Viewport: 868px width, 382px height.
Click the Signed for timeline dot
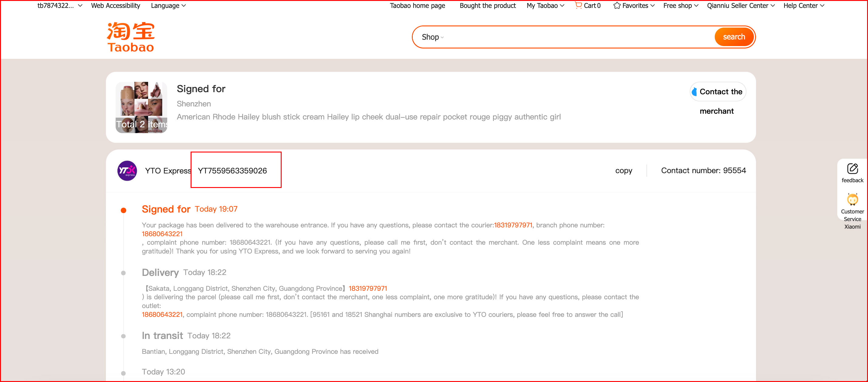click(124, 210)
